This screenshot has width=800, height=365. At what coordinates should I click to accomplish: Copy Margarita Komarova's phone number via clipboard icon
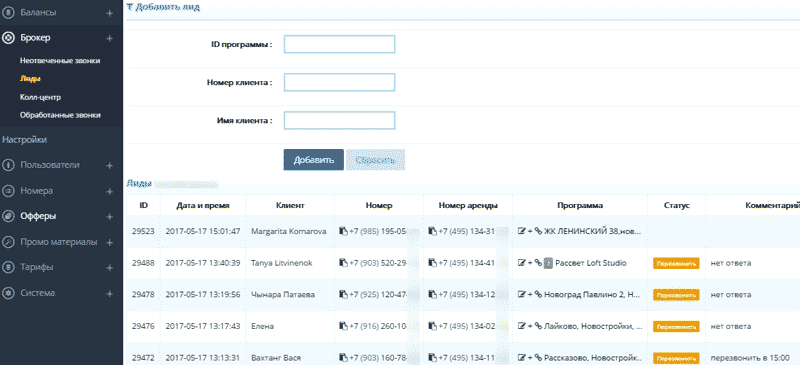coord(344,231)
